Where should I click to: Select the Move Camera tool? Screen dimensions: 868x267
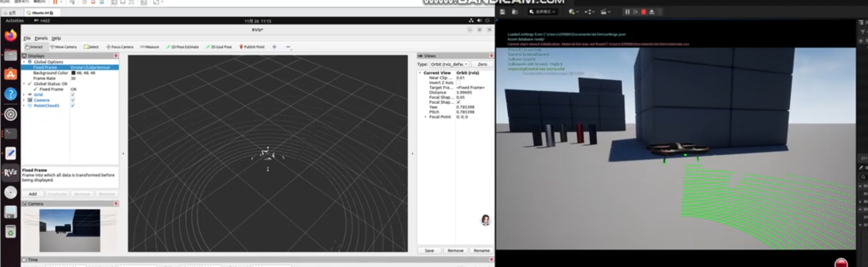pos(63,47)
